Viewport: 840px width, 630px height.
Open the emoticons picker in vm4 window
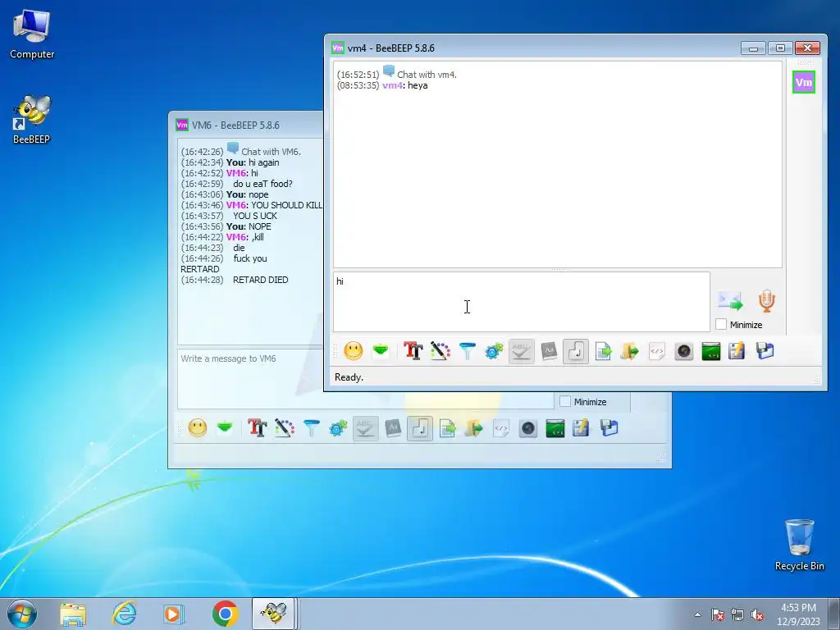[353, 351]
